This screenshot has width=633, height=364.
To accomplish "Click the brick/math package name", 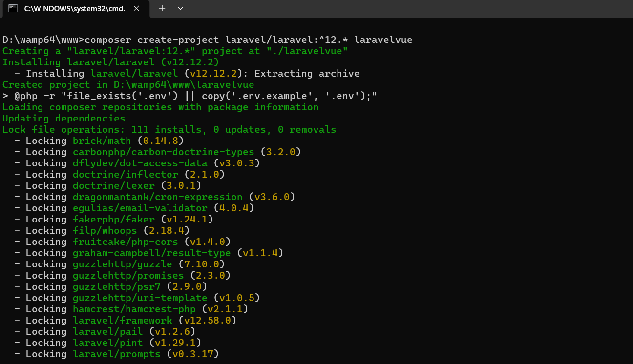I will click(x=102, y=141).
